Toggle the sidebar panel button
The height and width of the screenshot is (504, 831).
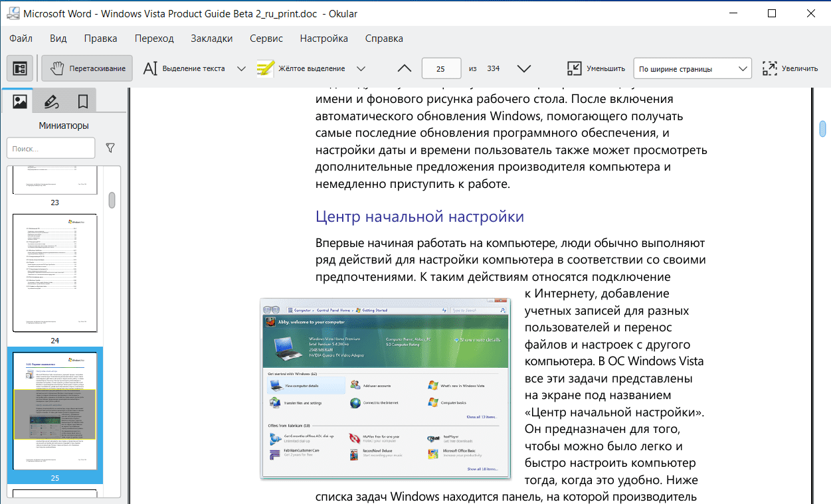coord(20,68)
